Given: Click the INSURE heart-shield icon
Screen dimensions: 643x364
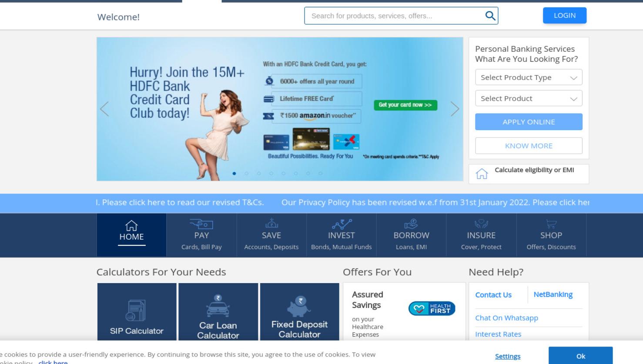Looking at the screenshot, I should pyautogui.click(x=481, y=224).
